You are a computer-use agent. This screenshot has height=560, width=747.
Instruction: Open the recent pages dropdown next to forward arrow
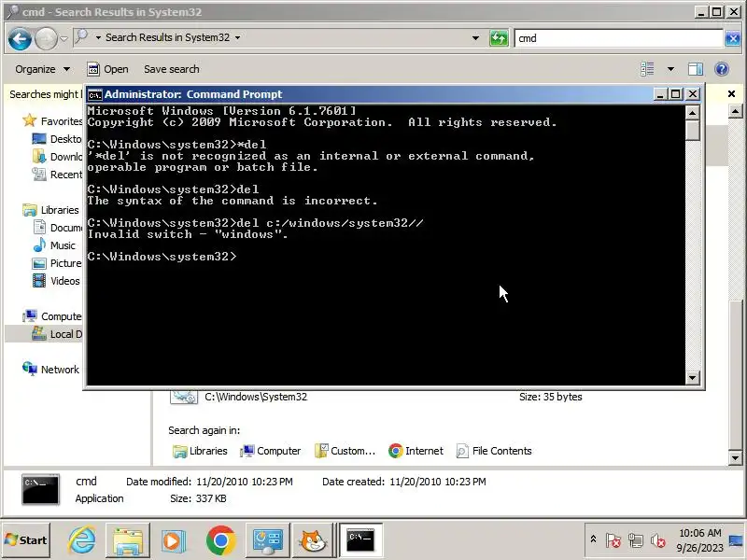pyautogui.click(x=63, y=38)
